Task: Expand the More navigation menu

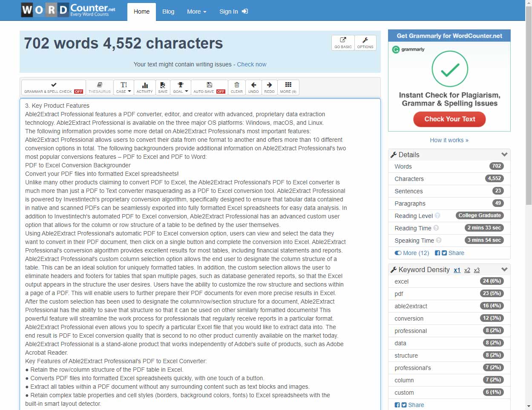Action: click(x=196, y=11)
